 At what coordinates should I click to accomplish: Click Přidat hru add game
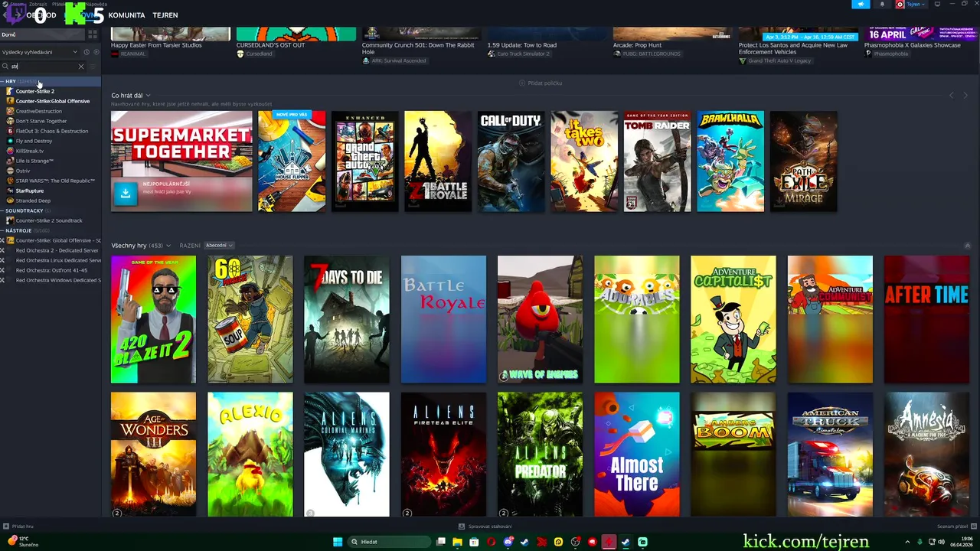click(18, 527)
